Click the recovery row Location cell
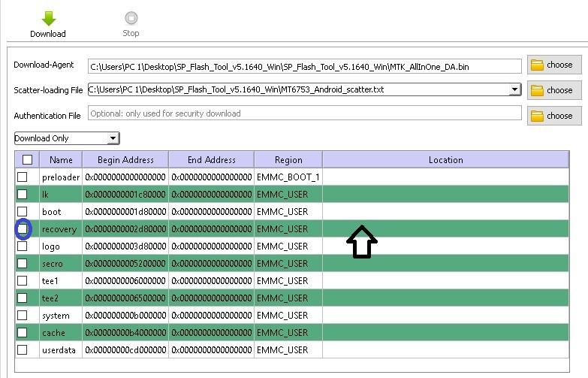 [x=445, y=228]
